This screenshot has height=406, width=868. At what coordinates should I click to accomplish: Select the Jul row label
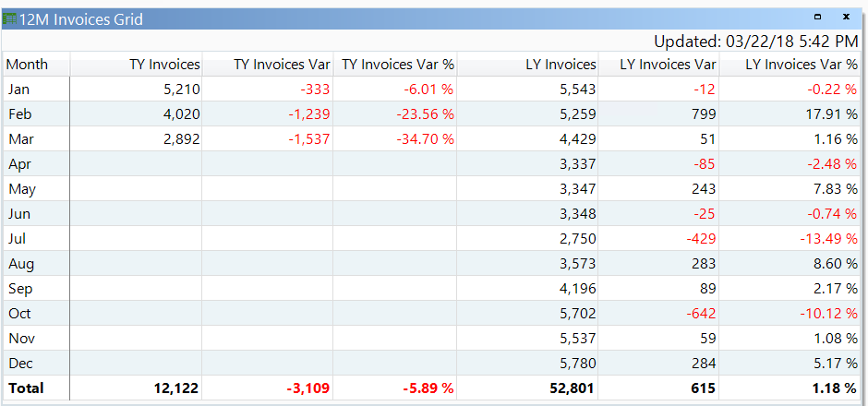click(17, 239)
